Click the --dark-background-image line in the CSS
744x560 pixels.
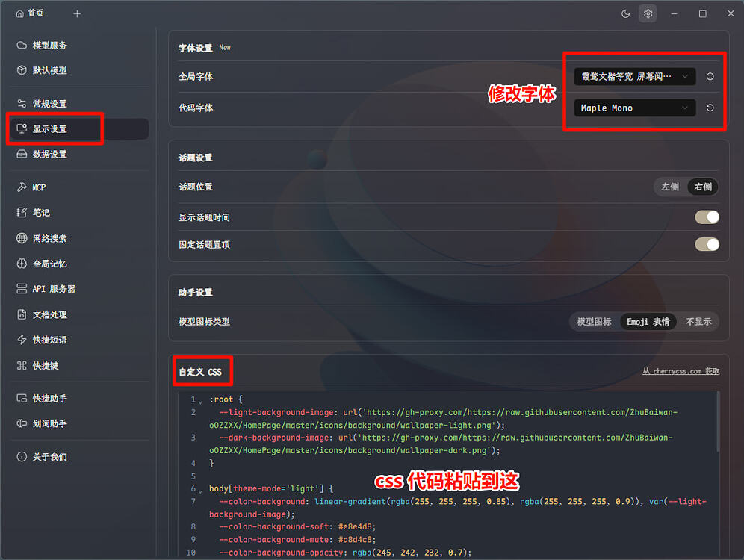[x=441, y=444]
